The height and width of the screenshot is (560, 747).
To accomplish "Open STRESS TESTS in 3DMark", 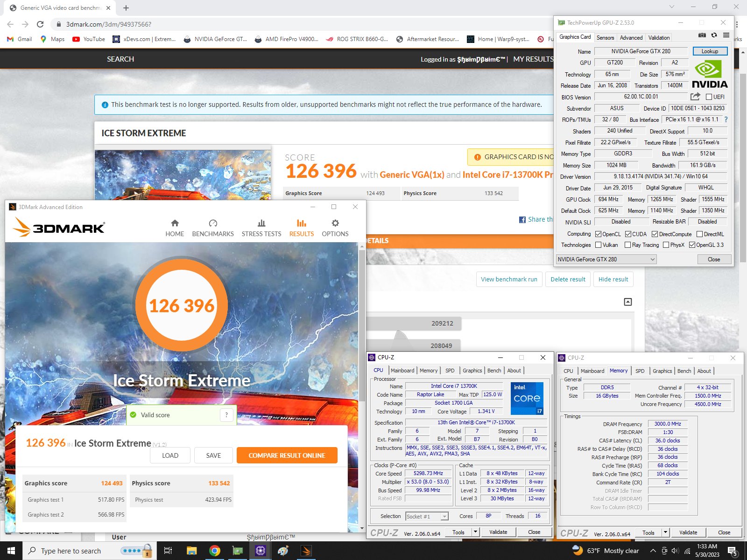I will (x=261, y=228).
